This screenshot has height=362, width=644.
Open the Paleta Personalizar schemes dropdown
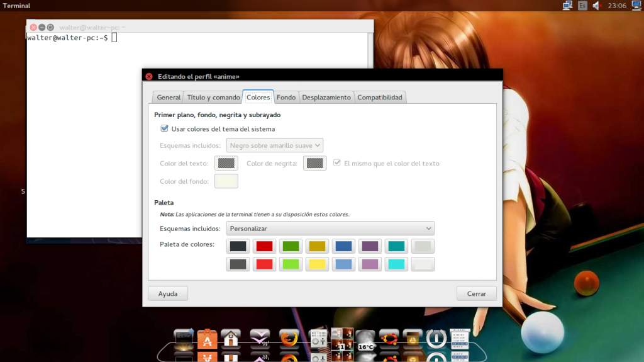(330, 229)
